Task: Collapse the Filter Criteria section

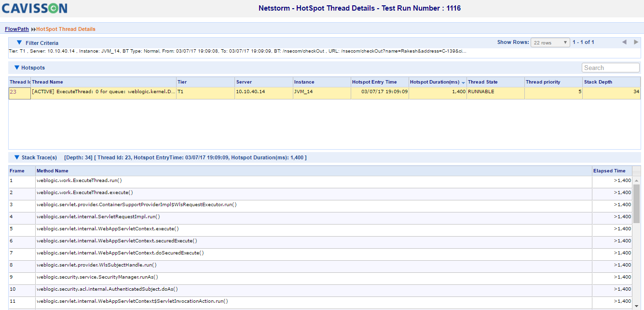Action: [x=19, y=42]
